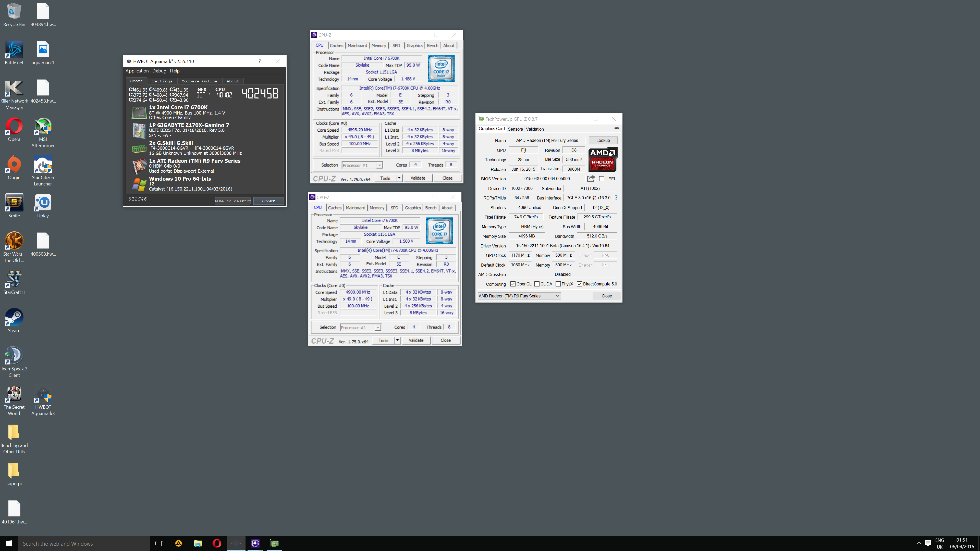The height and width of the screenshot is (551, 980).
Task: Toggle the CUDA checkbox in GPU-Z
Action: click(537, 284)
